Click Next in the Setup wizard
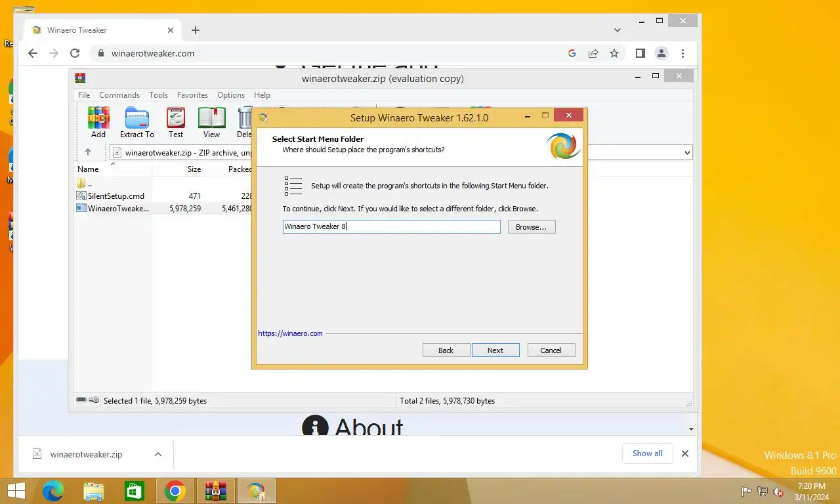This screenshot has height=504, width=840. click(495, 350)
